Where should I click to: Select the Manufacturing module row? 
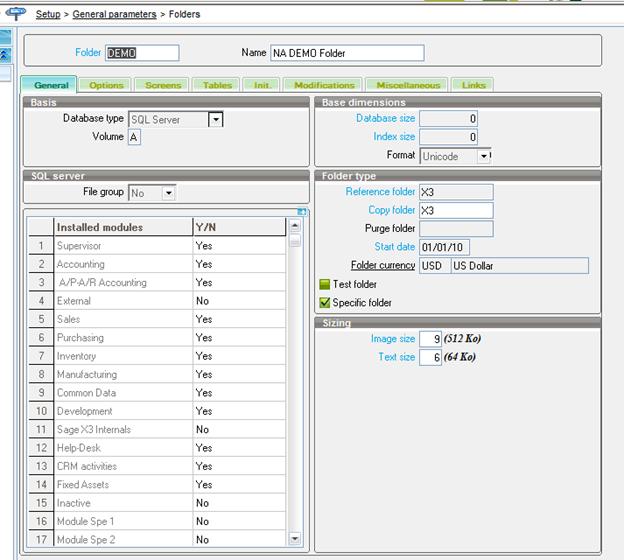157,374
